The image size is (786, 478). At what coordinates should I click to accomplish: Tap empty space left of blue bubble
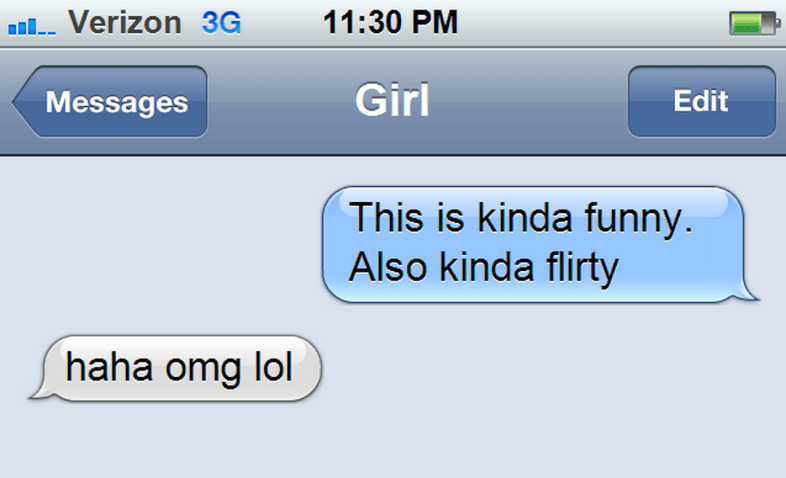[160, 245]
